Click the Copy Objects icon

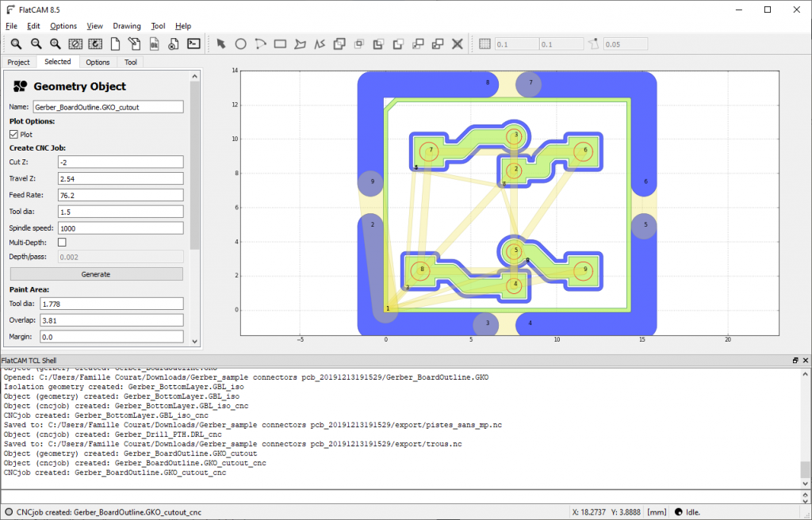coord(438,44)
